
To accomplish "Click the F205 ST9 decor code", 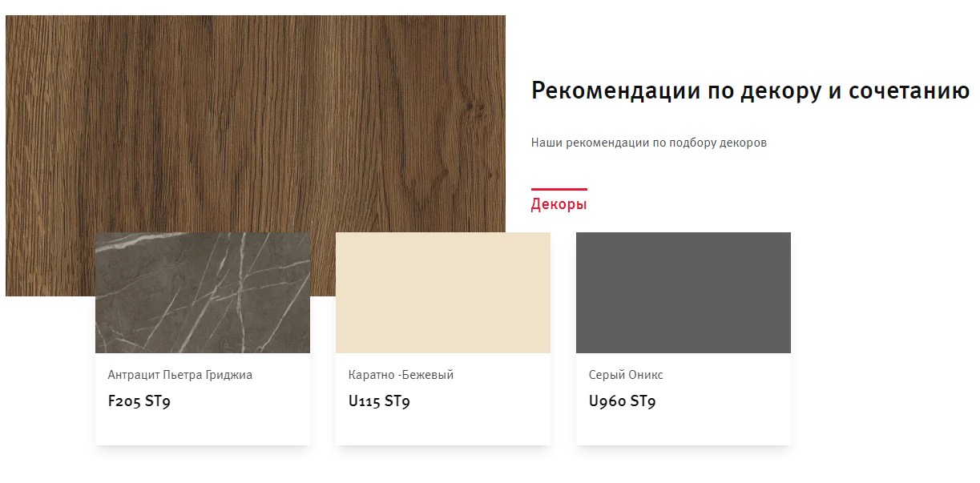I will point(139,401).
